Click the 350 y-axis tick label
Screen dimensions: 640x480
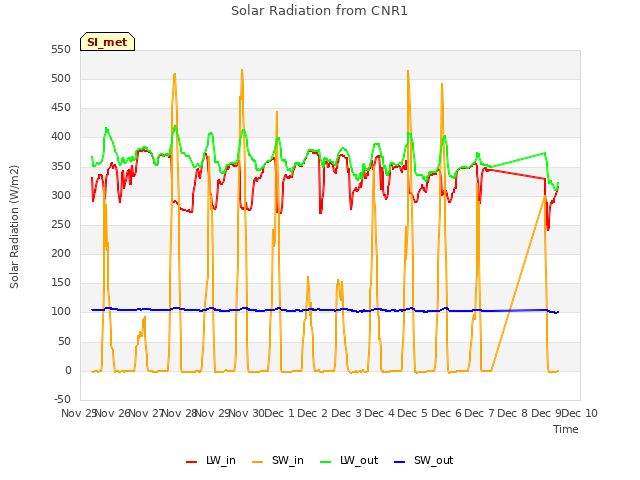click(61, 166)
